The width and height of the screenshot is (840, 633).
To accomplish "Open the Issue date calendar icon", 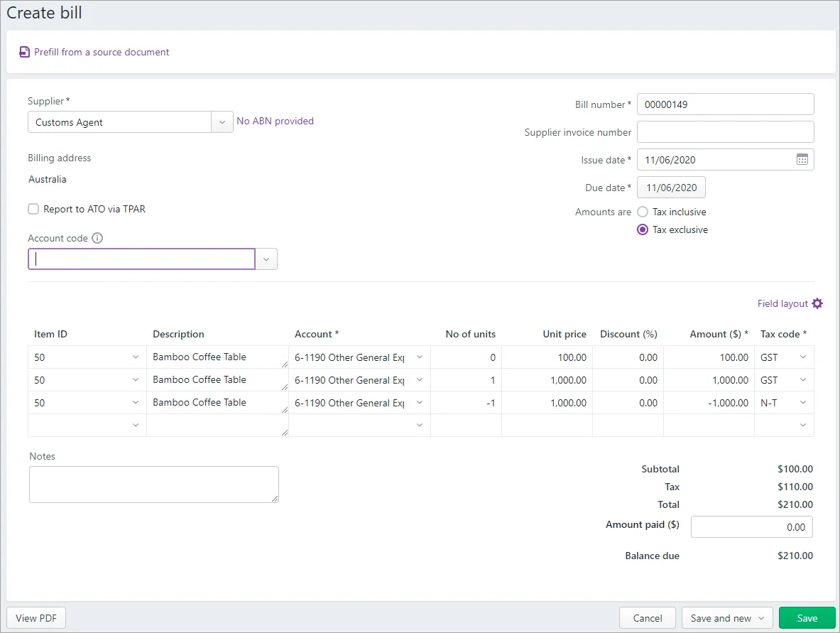I will (802, 159).
